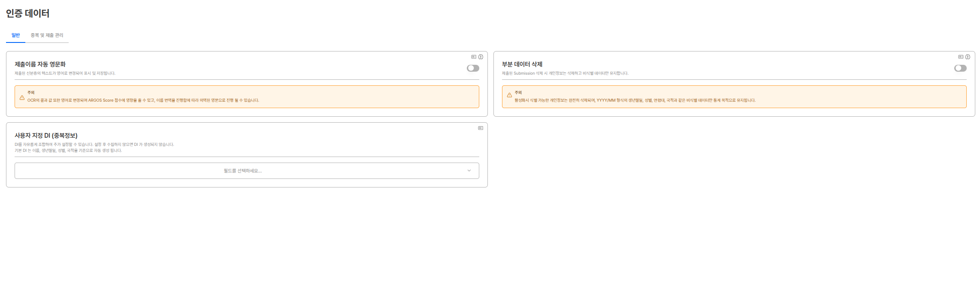Viewport: 980px width, 293px height.
Task: Enable the 제출이름 자동 영문화 toggle
Action: 473,68
